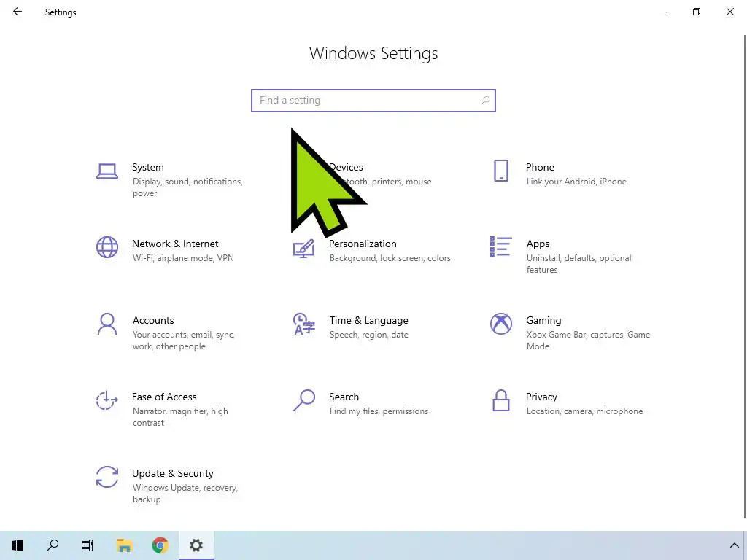Click 'Find my files, permissions' text

pos(379,411)
